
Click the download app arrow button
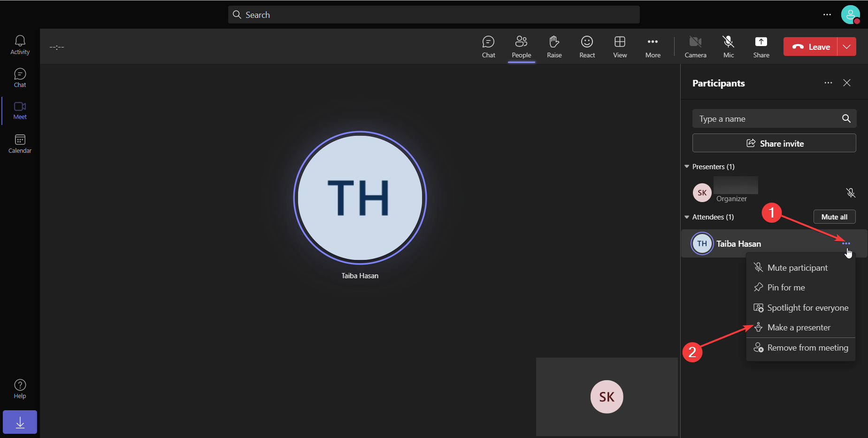pyautogui.click(x=20, y=422)
